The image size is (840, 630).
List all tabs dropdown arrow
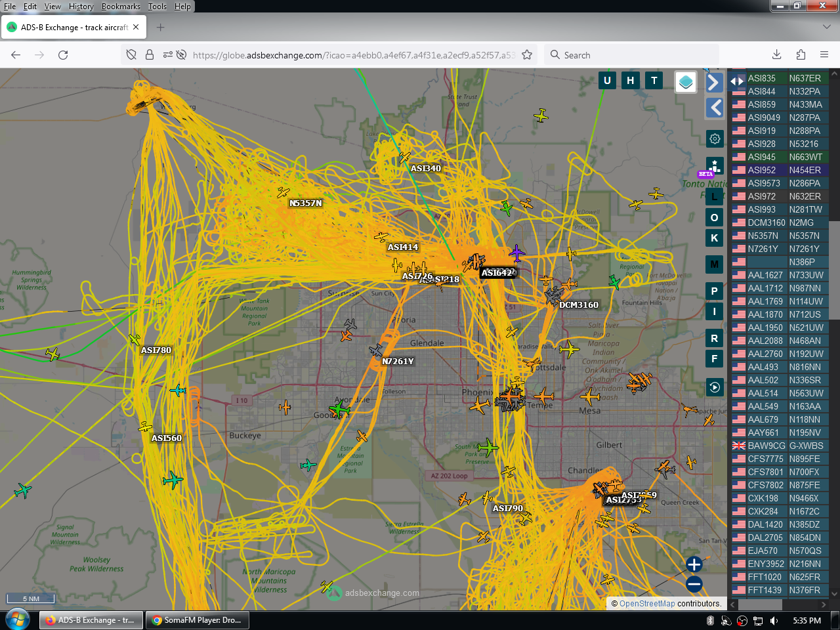(826, 28)
